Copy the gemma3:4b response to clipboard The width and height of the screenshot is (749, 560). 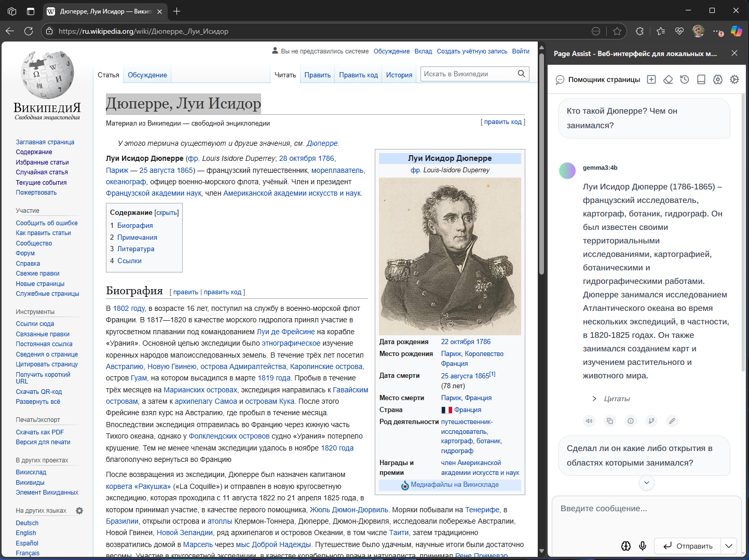click(610, 421)
